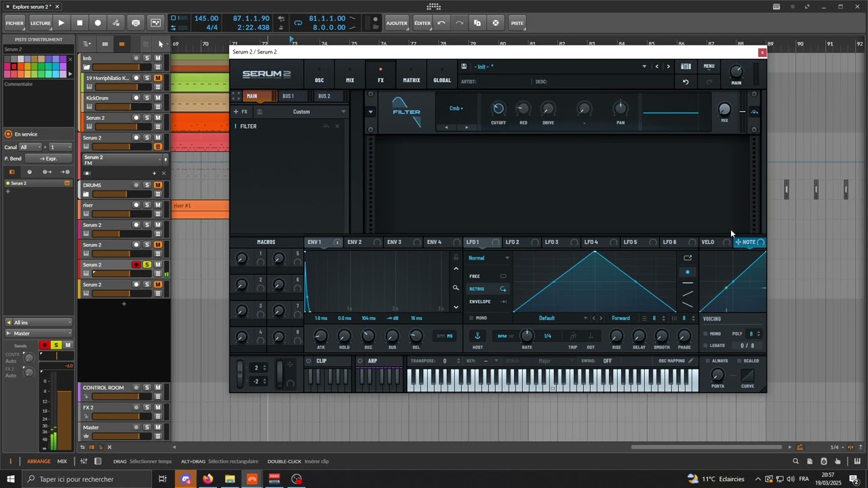
Task: Start playback with the transport Play button
Action: click(61, 23)
